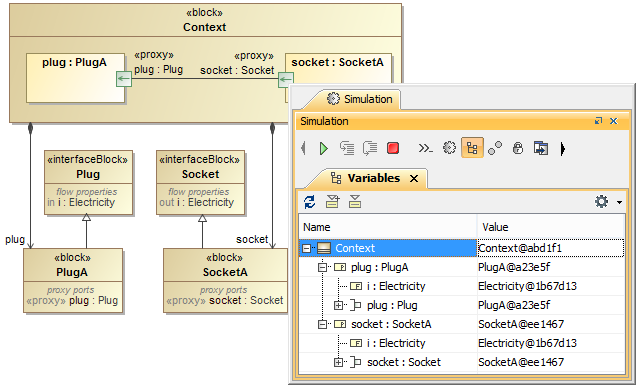This screenshot has height=385, width=636.
Task: Select socket : Socket port row
Action: [462, 362]
